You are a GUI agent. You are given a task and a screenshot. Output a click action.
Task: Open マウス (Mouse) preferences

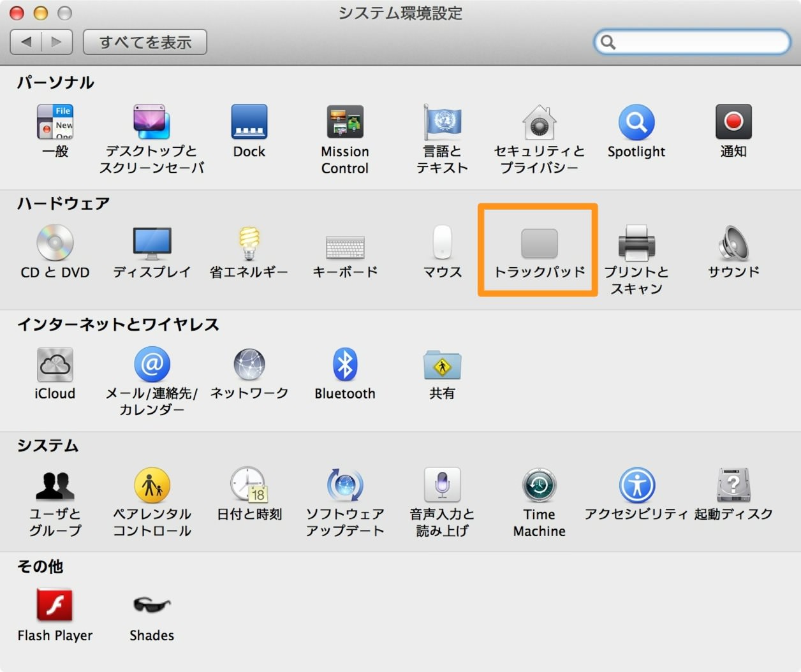tap(442, 242)
